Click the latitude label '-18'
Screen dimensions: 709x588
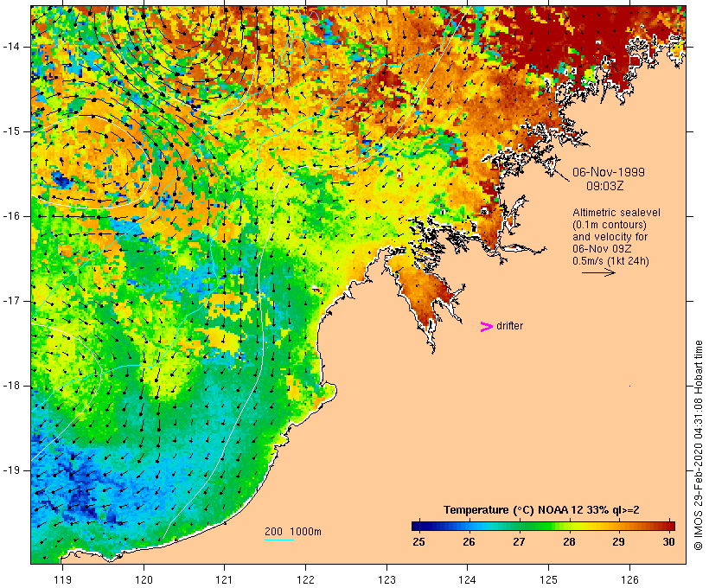click(x=10, y=386)
